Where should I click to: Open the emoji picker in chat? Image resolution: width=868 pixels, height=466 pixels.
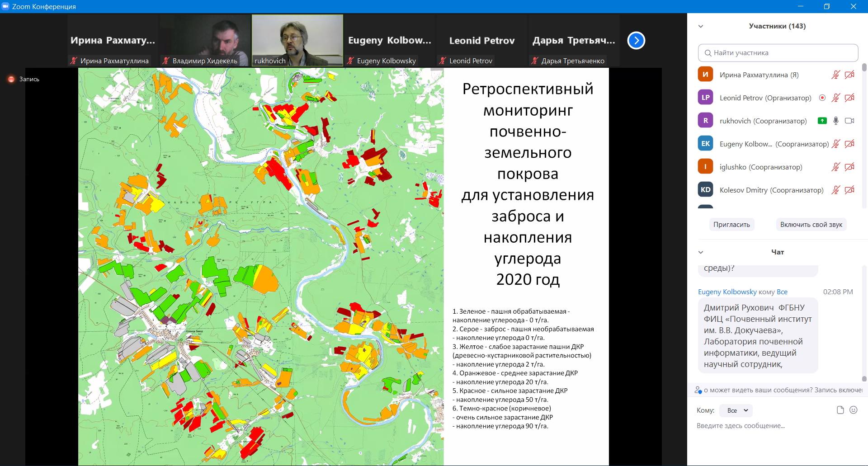854,410
